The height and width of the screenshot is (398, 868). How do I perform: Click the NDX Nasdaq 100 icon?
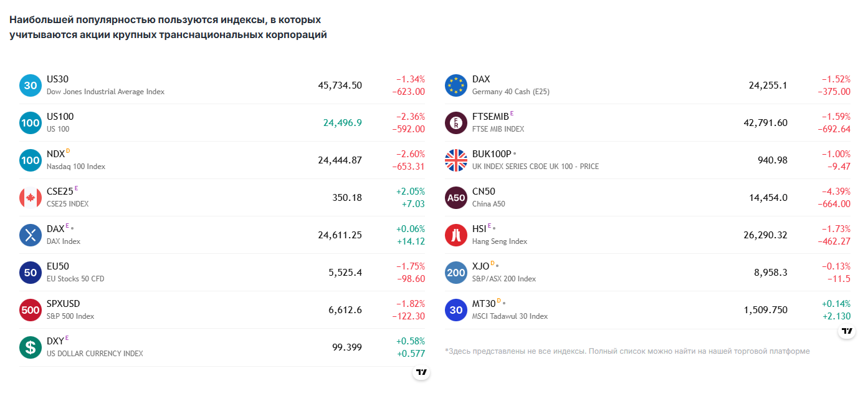click(x=31, y=160)
